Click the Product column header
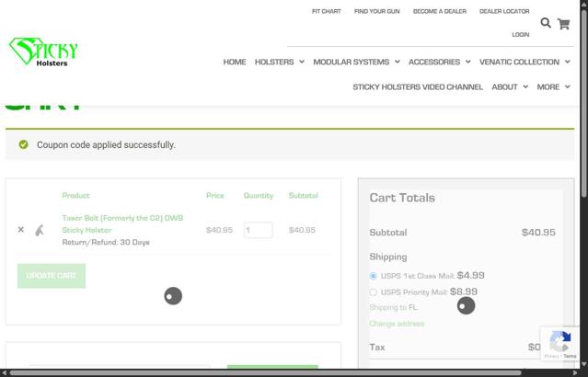 [75, 195]
